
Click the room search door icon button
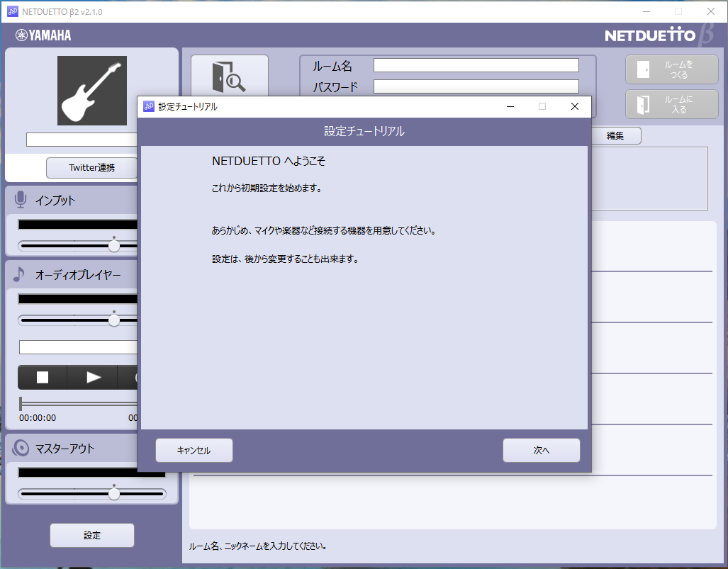pyautogui.click(x=230, y=76)
